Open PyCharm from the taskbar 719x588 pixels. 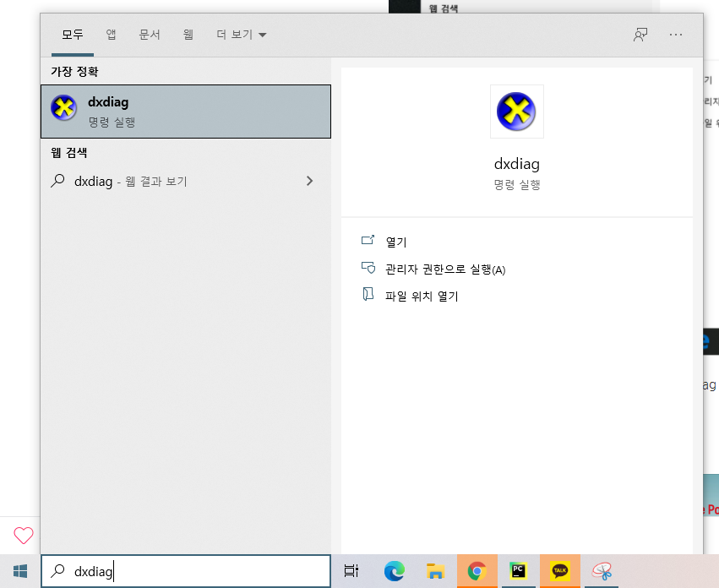click(x=518, y=571)
